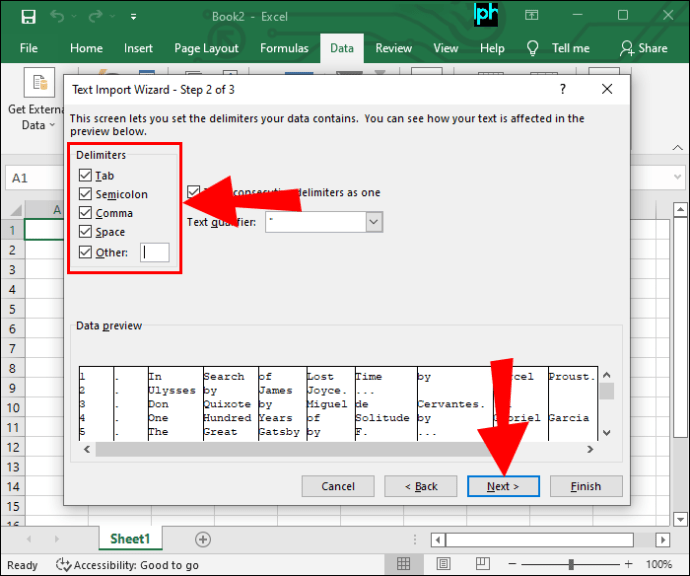Click the Name Box showing A1
This screenshot has width=690, height=576.
[35, 178]
